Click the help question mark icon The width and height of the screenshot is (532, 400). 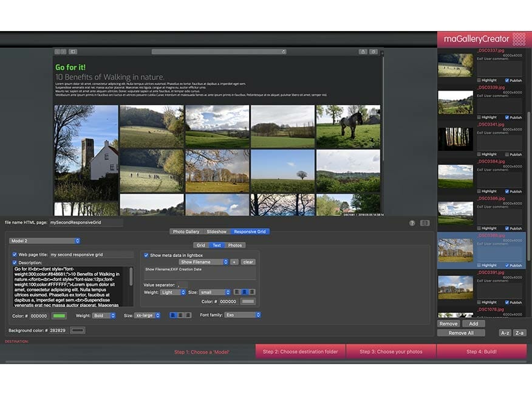point(412,223)
